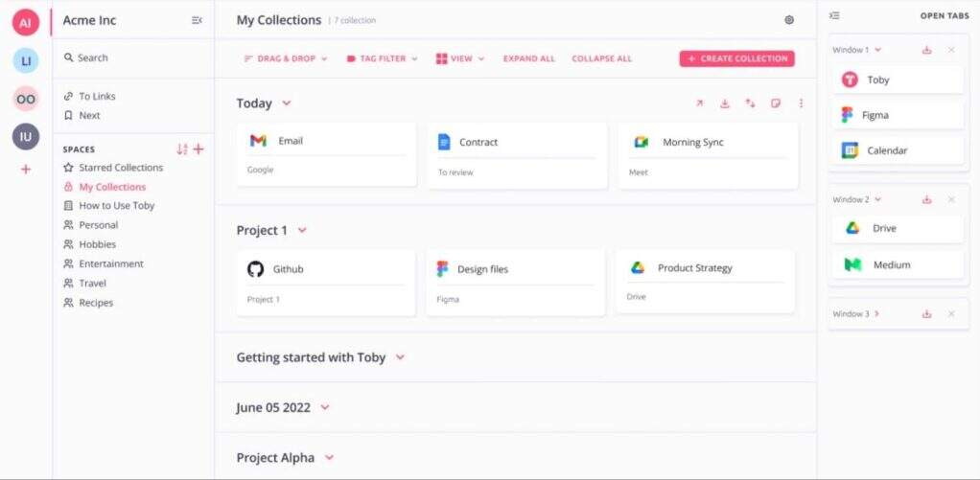
Task: Open the Tag Filter dropdown
Action: click(x=382, y=58)
